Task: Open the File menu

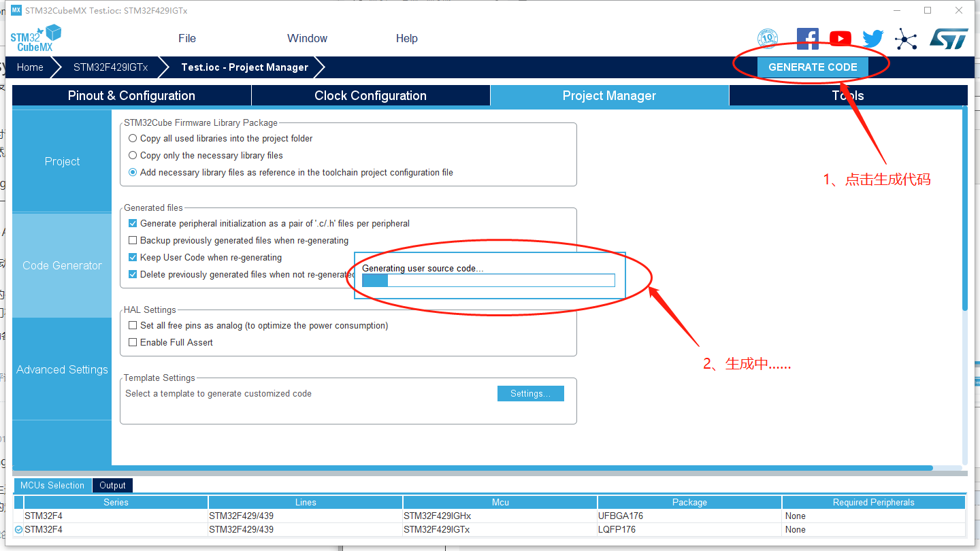Action: 187,39
